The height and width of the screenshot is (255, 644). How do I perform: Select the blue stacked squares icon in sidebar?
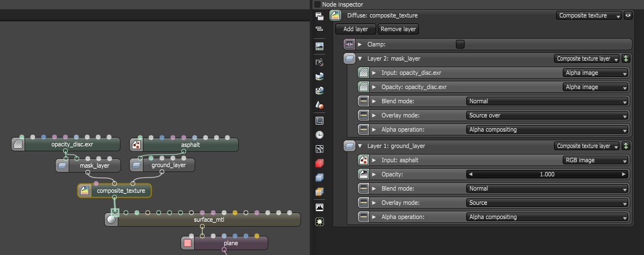pos(319,177)
